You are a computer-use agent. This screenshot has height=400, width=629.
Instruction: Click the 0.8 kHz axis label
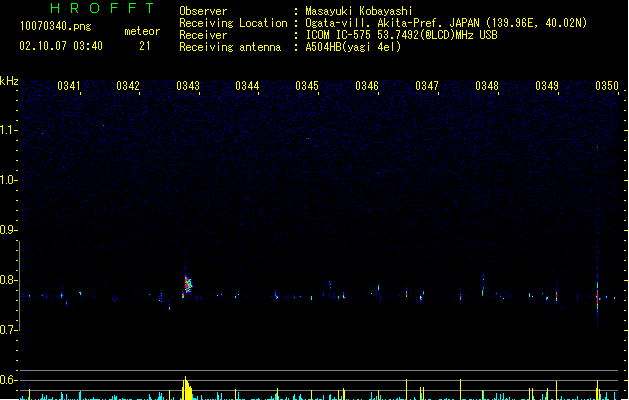(8, 280)
